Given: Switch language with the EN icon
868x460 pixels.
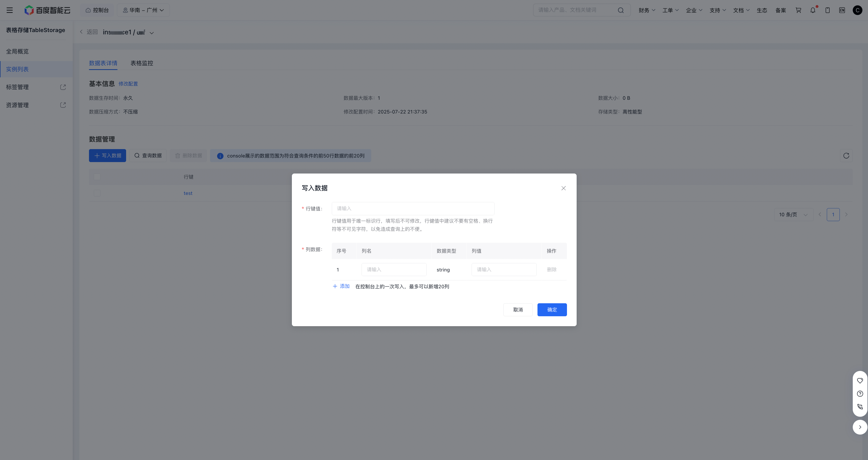Looking at the screenshot, I should pyautogui.click(x=842, y=10).
